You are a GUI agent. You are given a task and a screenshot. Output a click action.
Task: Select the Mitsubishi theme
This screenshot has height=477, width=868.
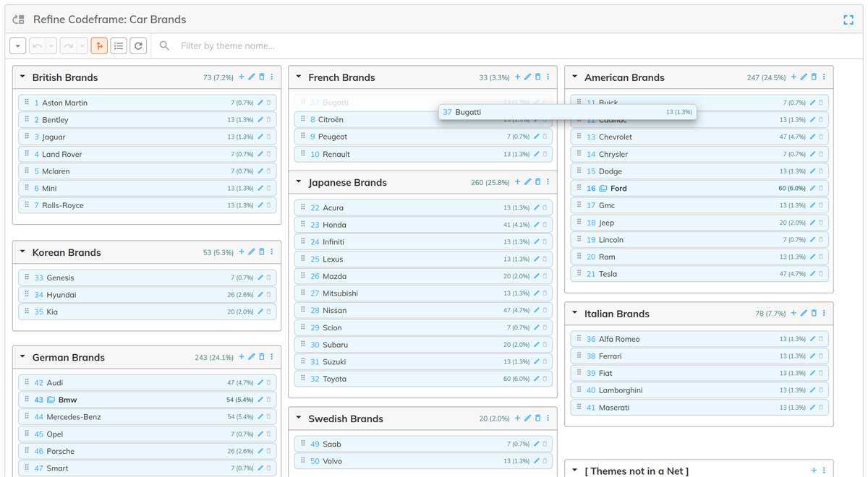click(x=423, y=293)
